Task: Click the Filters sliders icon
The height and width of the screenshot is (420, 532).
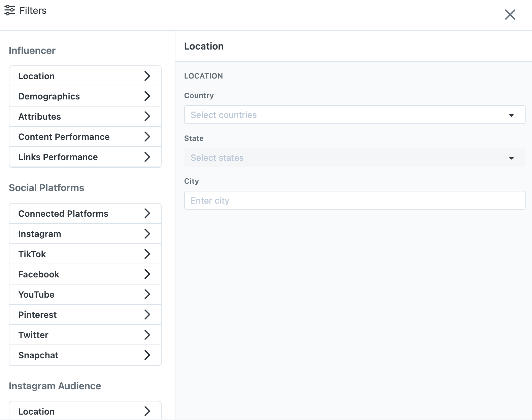Action: 10,10
